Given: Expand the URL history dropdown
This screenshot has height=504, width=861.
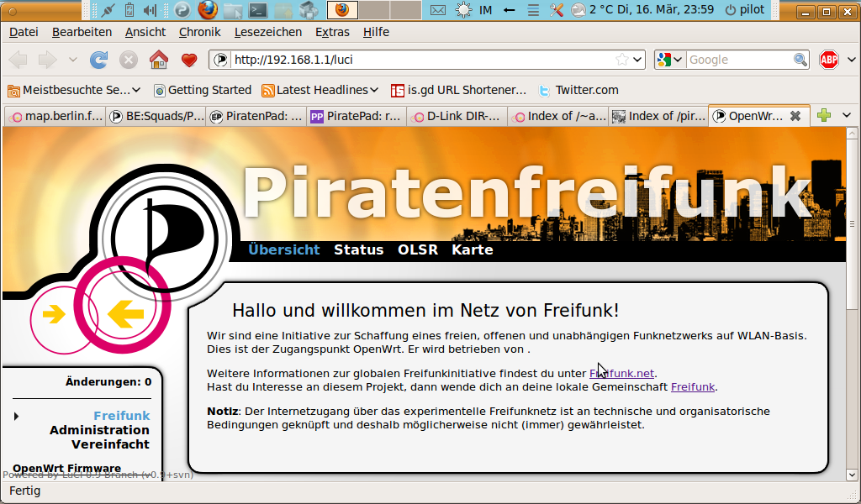Looking at the screenshot, I should click(637, 60).
